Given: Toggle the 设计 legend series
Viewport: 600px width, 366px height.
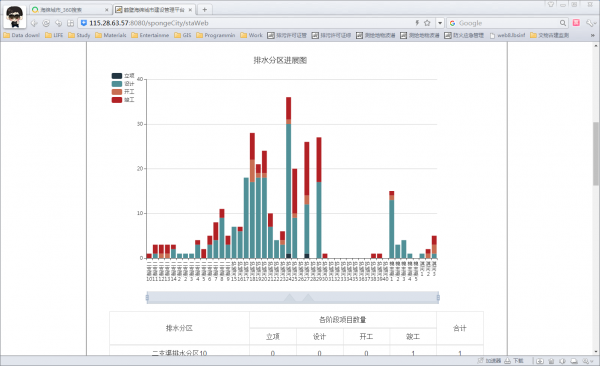Looking at the screenshot, I should click(x=123, y=84).
